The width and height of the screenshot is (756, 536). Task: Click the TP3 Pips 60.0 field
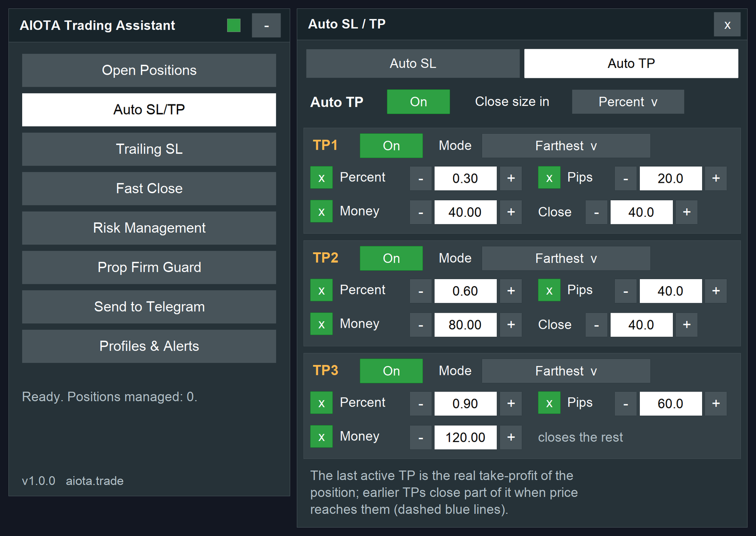tap(670, 404)
